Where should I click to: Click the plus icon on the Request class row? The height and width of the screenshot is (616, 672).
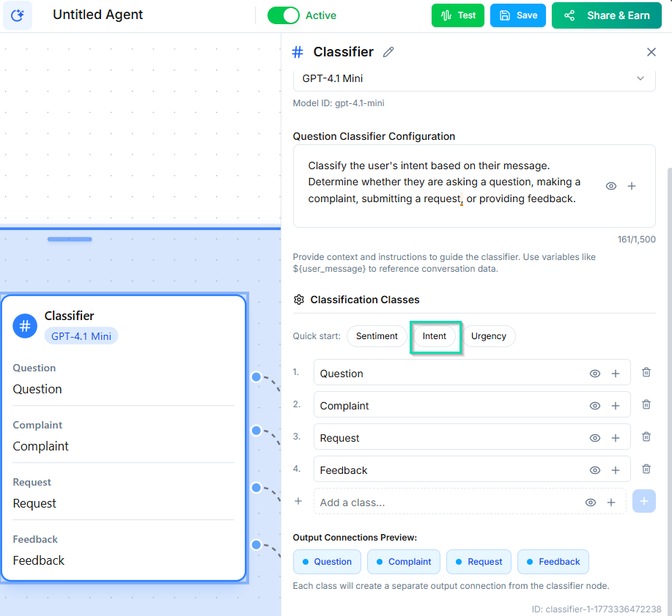(616, 437)
